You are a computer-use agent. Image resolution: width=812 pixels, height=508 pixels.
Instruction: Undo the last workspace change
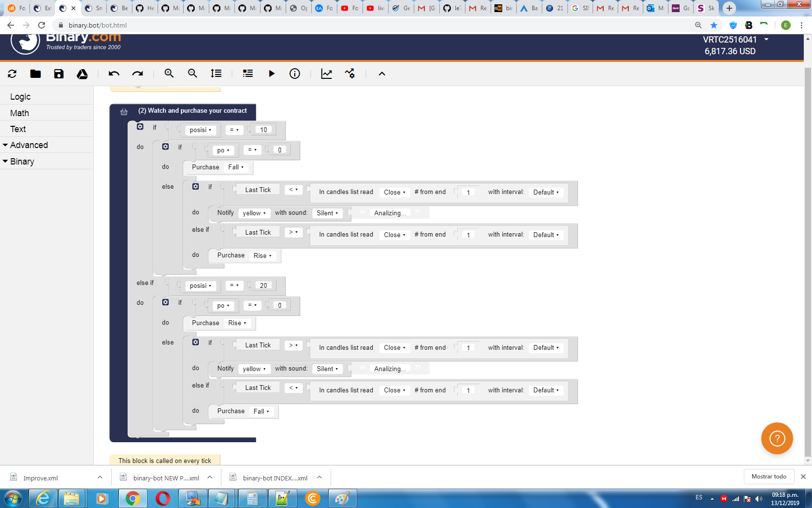(114, 74)
